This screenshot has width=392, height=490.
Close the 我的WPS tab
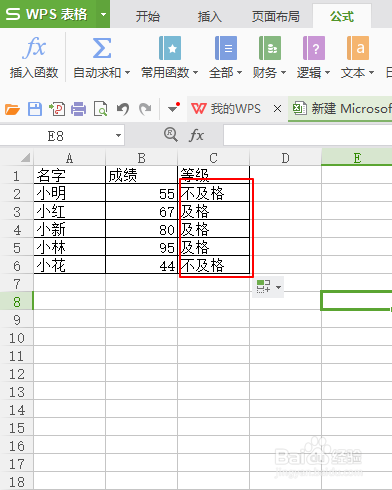coord(277,109)
